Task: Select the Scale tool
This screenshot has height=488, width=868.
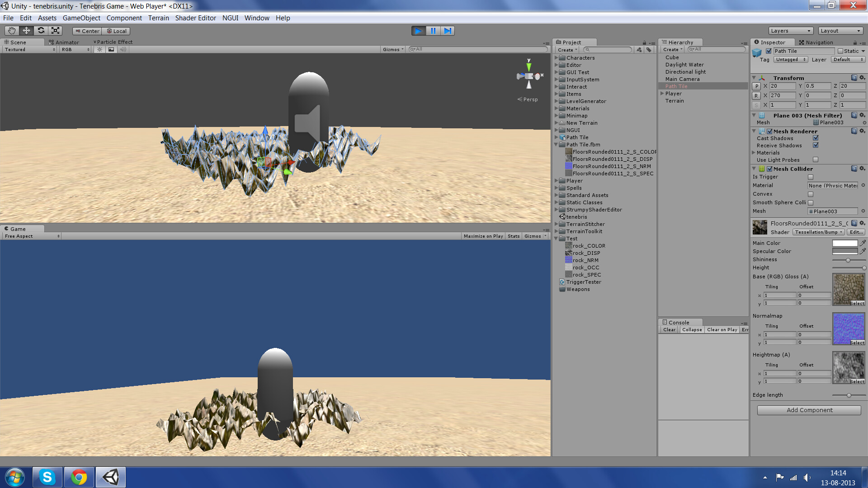Action: 55,30
